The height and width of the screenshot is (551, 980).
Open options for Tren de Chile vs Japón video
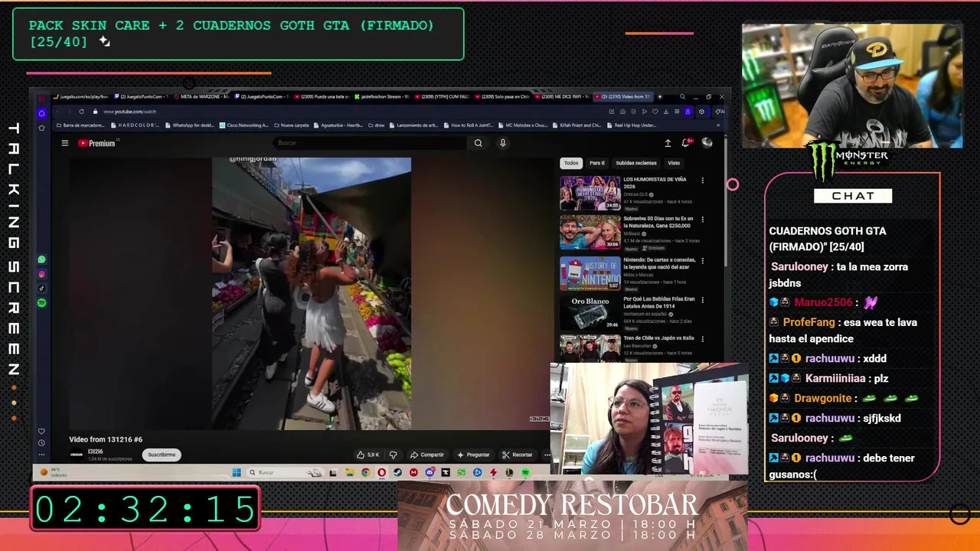coord(702,339)
